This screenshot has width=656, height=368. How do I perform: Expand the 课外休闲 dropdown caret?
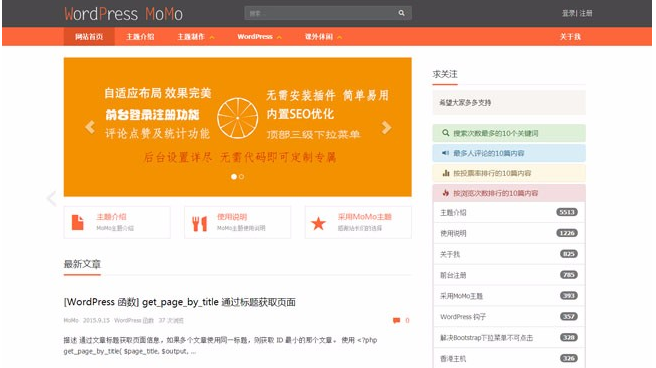pyautogui.click(x=340, y=37)
